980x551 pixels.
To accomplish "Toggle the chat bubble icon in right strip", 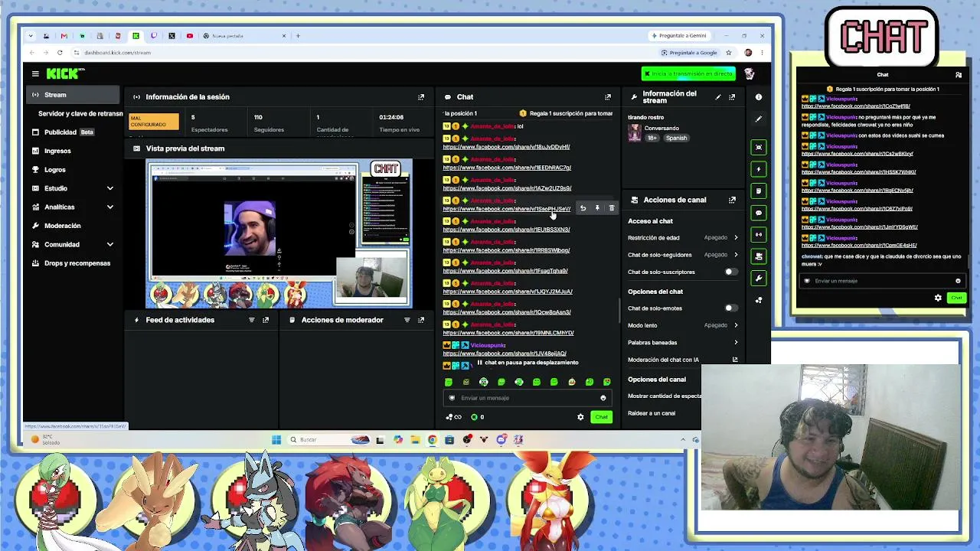I will 758,213.
